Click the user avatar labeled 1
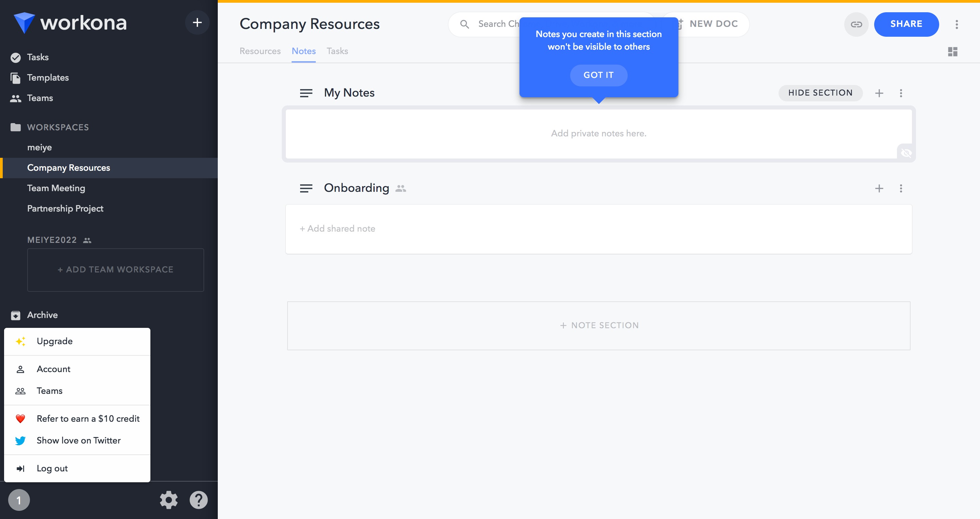This screenshot has height=519, width=980. [x=19, y=500]
